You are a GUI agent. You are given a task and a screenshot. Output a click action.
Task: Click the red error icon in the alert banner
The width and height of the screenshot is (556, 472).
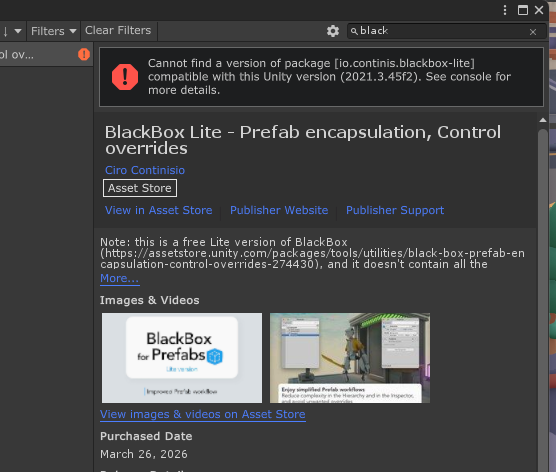pyautogui.click(x=125, y=77)
